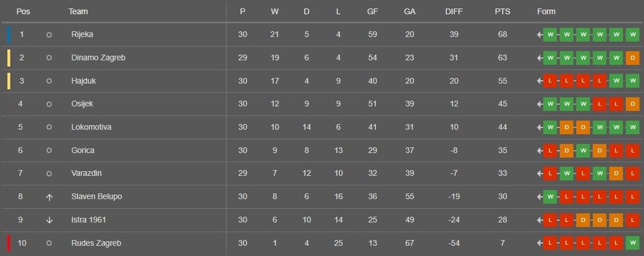Click the green W form badge for Rudes Zagreb
Screen dimensions: 644x256
point(632,243)
